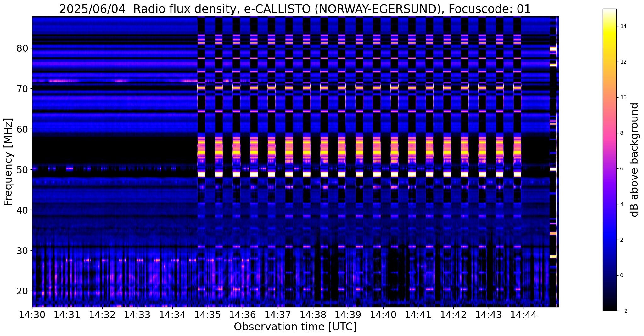Click the 14:32 time tick label
Screen dimensions: 644x336
point(102,315)
